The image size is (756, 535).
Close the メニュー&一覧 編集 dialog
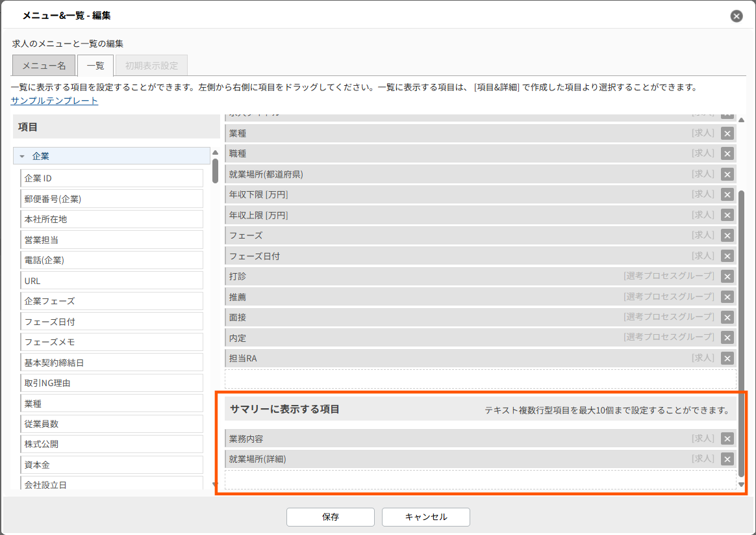(x=737, y=16)
